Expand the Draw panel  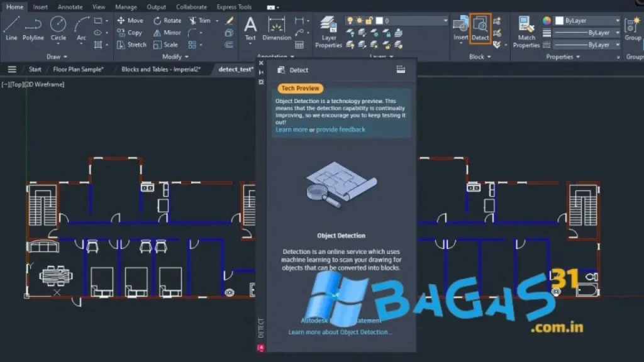pyautogui.click(x=57, y=57)
